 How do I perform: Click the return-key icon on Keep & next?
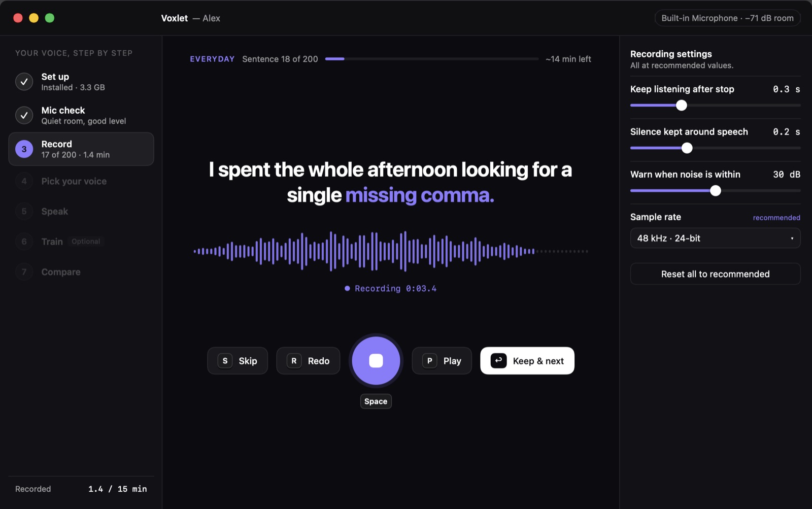click(498, 361)
